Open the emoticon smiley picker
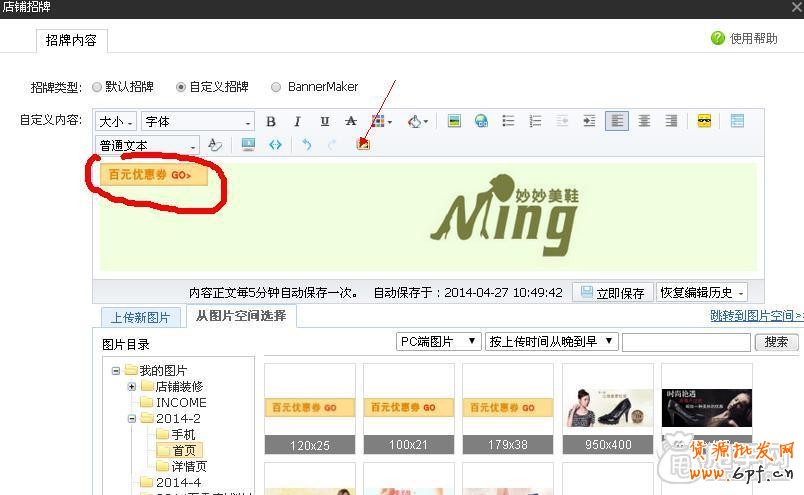Viewport: 804px width, 495px height. pyautogui.click(x=704, y=121)
